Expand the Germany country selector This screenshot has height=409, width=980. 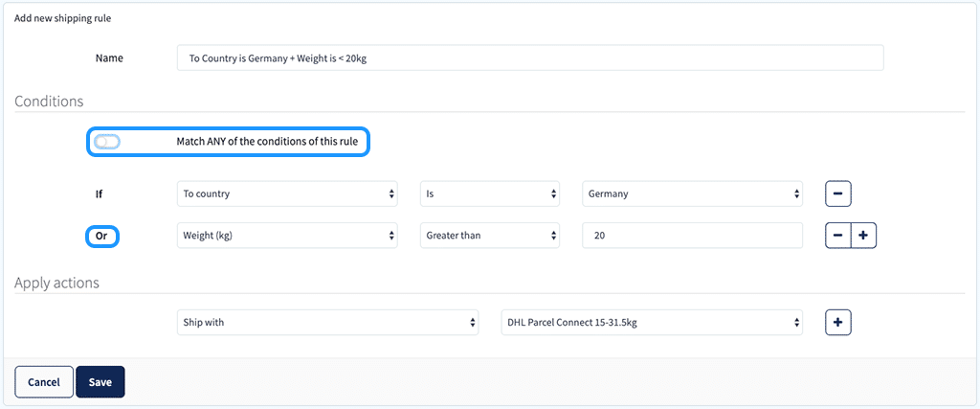pyautogui.click(x=693, y=193)
